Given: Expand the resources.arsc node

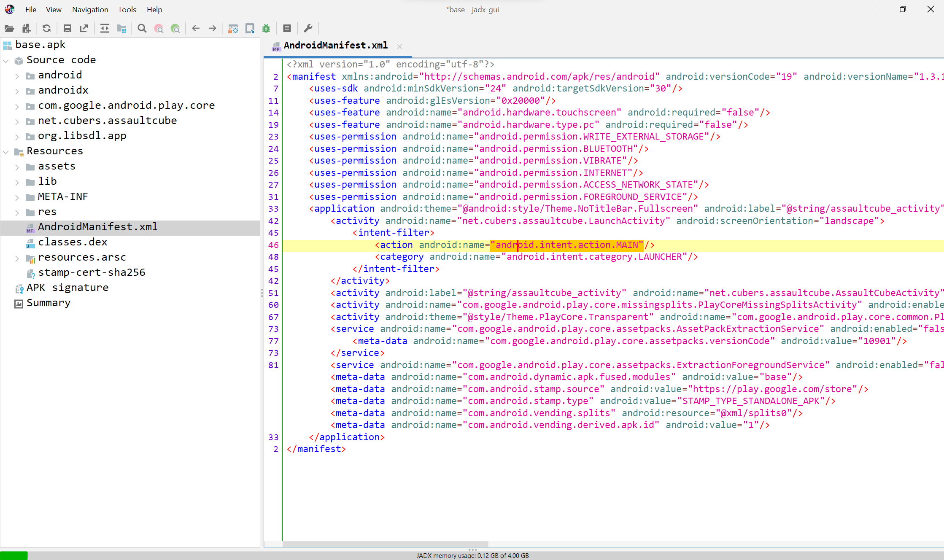Looking at the screenshot, I should pos(17,258).
